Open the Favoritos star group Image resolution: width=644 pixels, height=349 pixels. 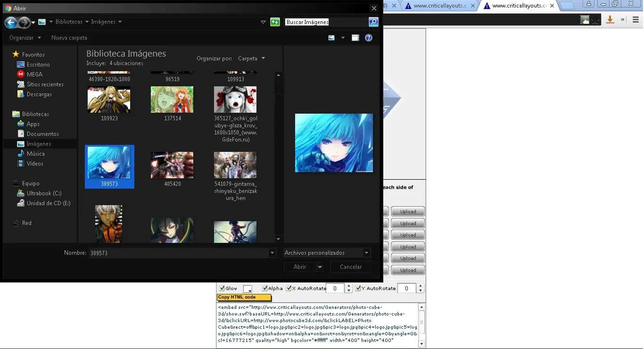(28, 55)
